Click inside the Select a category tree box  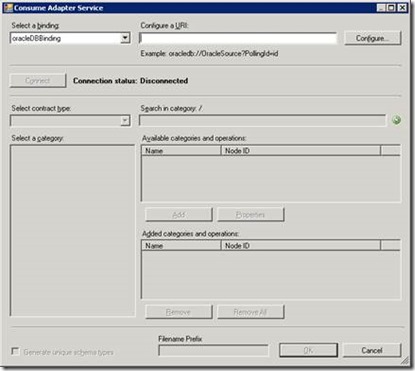pos(73,230)
